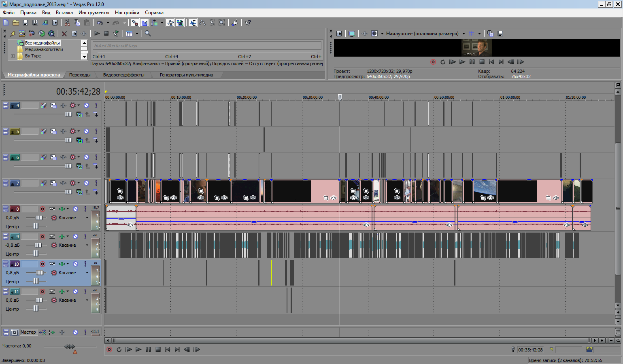Screen dimensions: 623x364
Task: Select the Zoom Edit tool in toolbar
Action: (222, 23)
